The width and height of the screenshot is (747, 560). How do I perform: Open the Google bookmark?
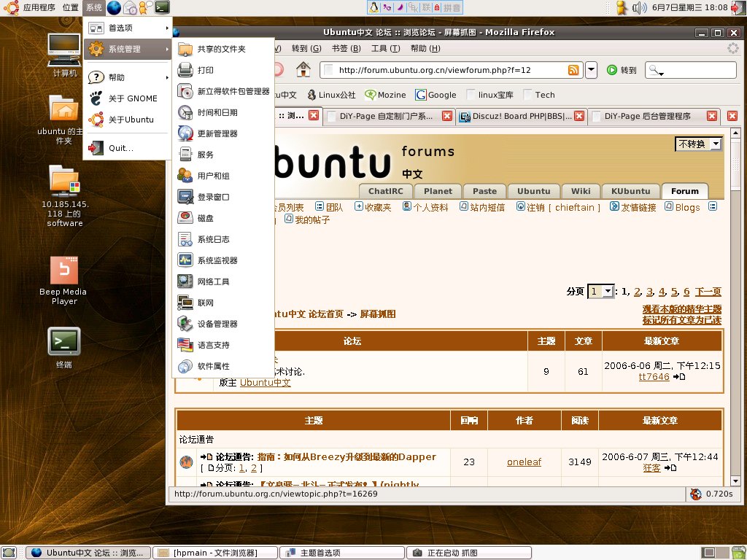pyautogui.click(x=436, y=95)
